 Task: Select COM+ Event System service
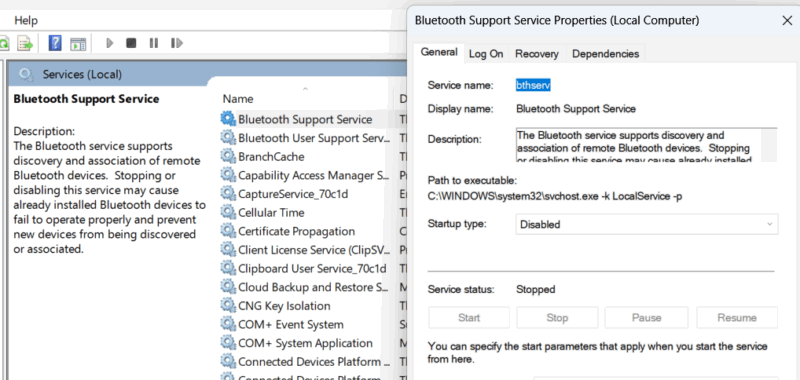click(x=291, y=324)
